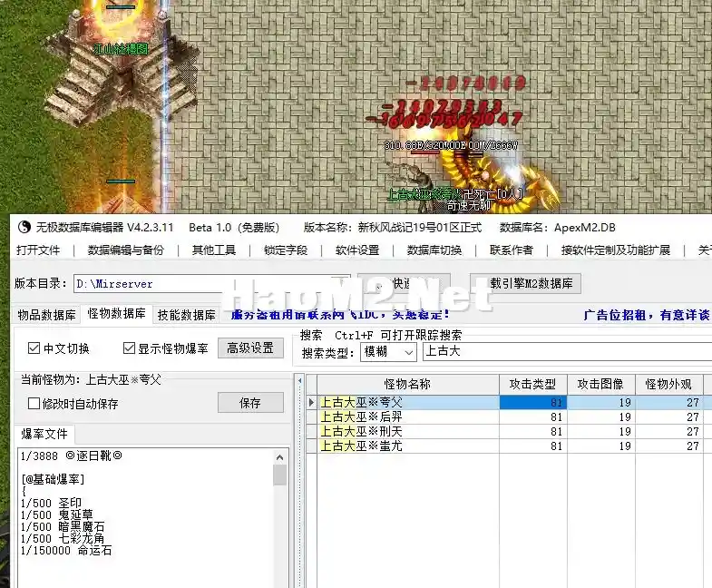Image resolution: width=712 pixels, height=588 pixels.
Task: Click the yin-yang app icon in title bar
Action: point(24,227)
